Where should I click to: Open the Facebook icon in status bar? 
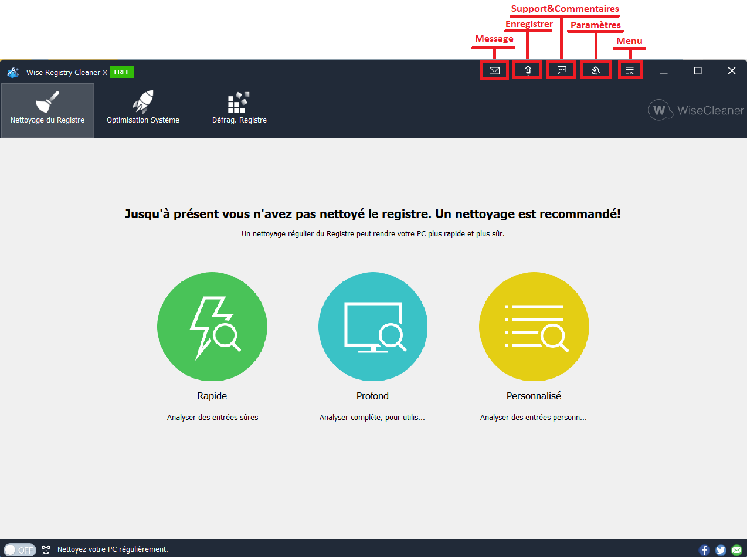click(x=705, y=550)
